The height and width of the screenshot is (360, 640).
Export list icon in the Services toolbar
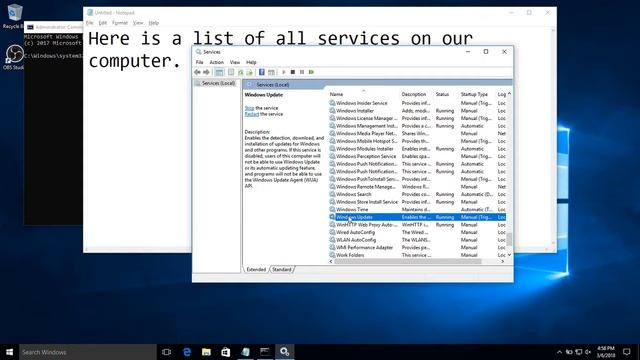[249, 72]
